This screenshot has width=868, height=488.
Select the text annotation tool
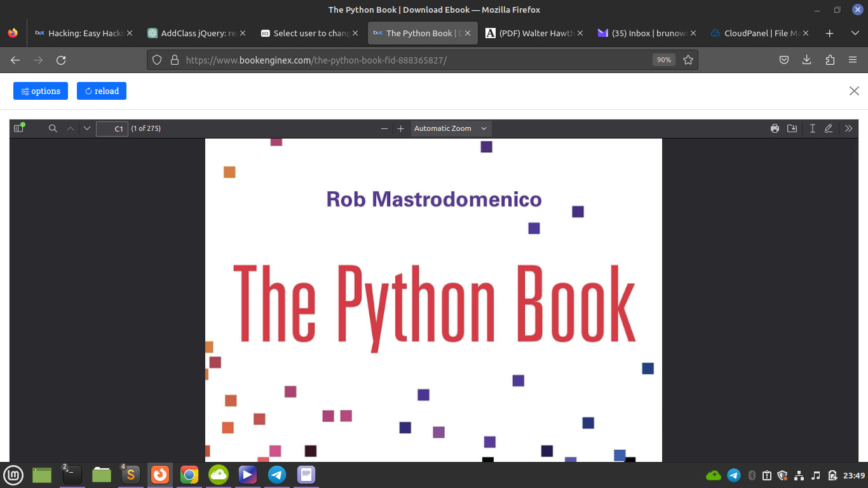pos(812,128)
